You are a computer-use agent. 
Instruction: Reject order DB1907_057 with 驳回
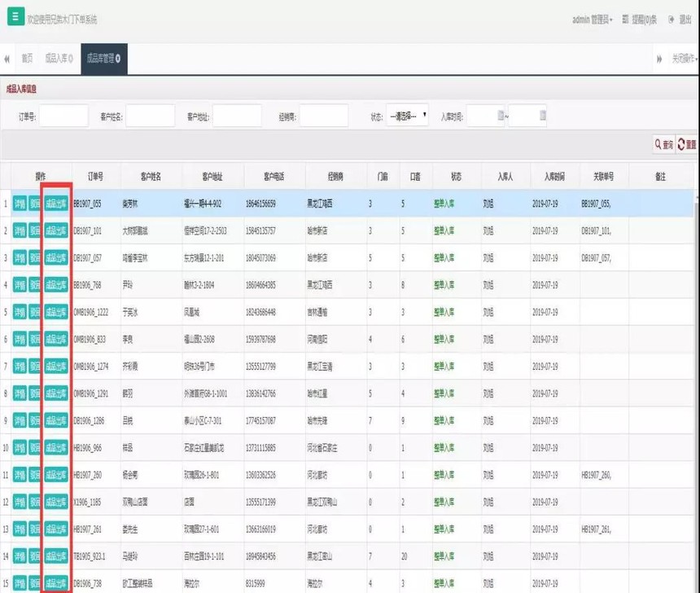click(x=34, y=258)
